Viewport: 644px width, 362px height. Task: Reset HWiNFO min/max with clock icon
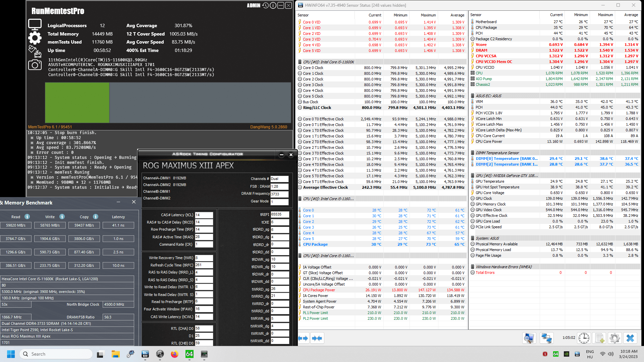pyautogui.click(x=584, y=338)
